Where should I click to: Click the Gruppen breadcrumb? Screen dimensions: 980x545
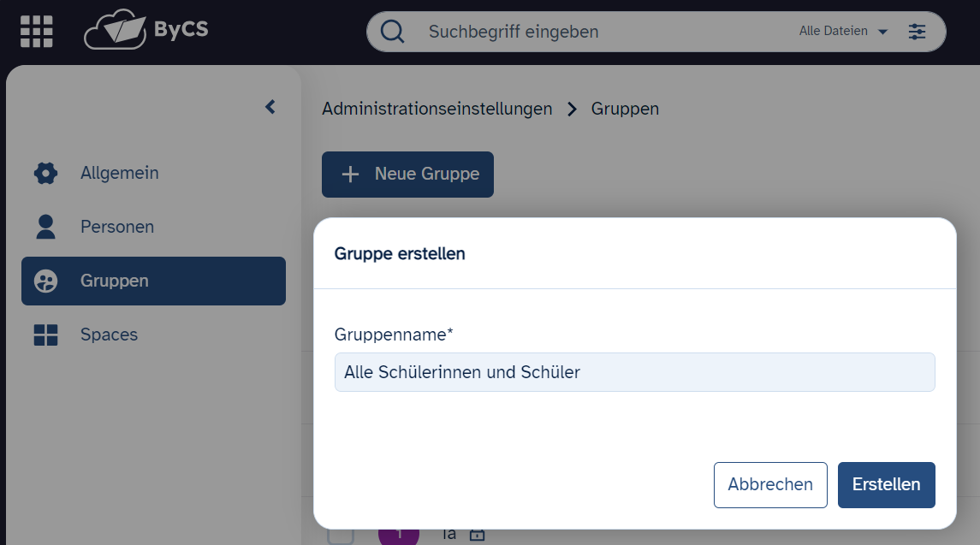click(x=625, y=109)
